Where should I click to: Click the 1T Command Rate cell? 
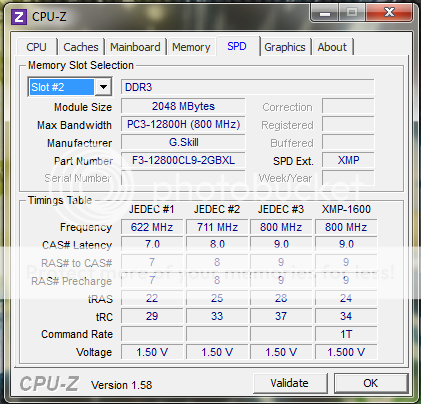(346, 334)
